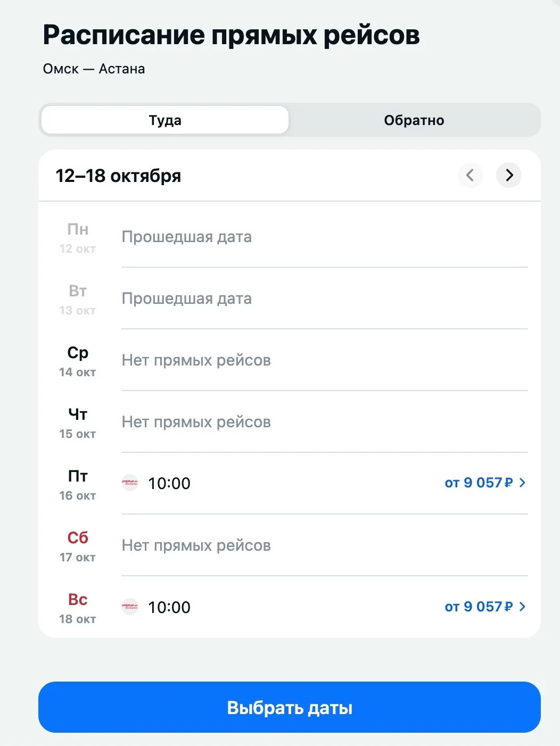Click the Выбрать даты button
The width and height of the screenshot is (560, 746).
pyautogui.click(x=290, y=707)
